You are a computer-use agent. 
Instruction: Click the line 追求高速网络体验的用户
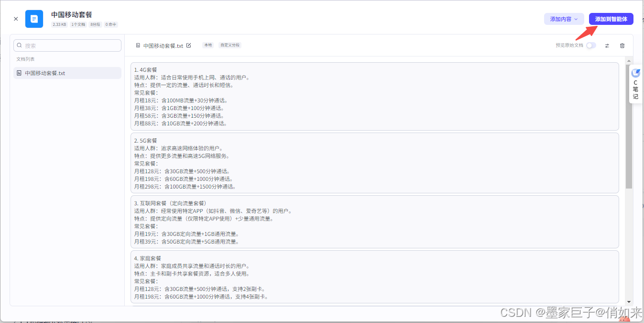point(178,148)
